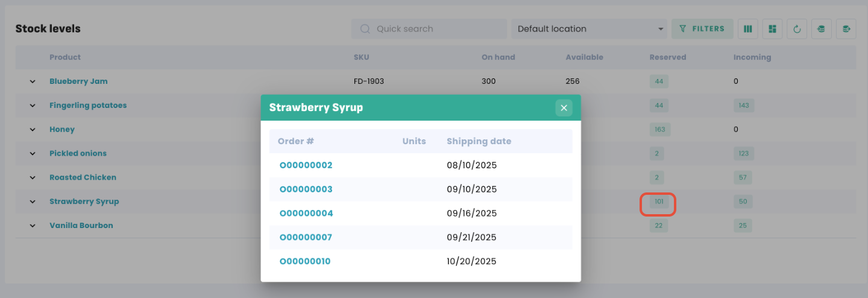This screenshot has height=298, width=868.
Task: Open the Filters panel
Action: coord(702,29)
